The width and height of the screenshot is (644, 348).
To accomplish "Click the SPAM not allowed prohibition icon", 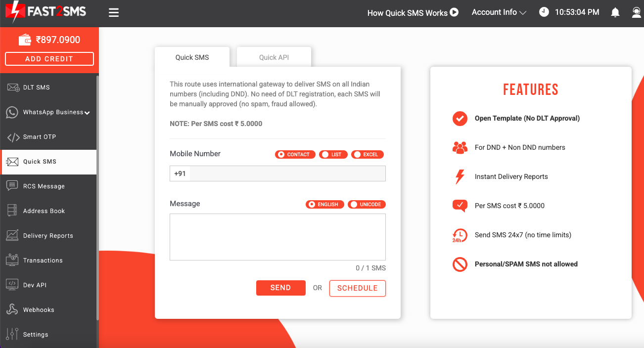I will coord(460,264).
